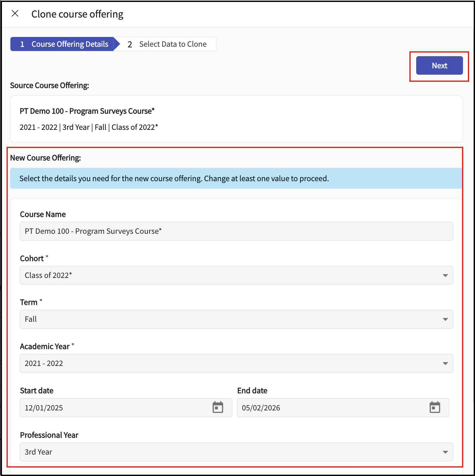Open the End date calendar picker icon
475x476 pixels.
point(435,407)
